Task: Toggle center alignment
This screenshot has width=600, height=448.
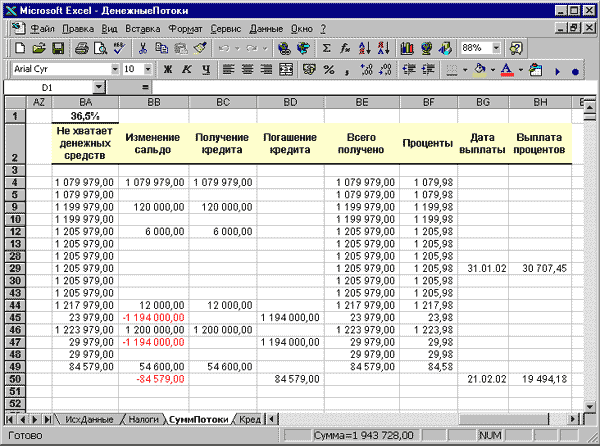Action: [248, 70]
